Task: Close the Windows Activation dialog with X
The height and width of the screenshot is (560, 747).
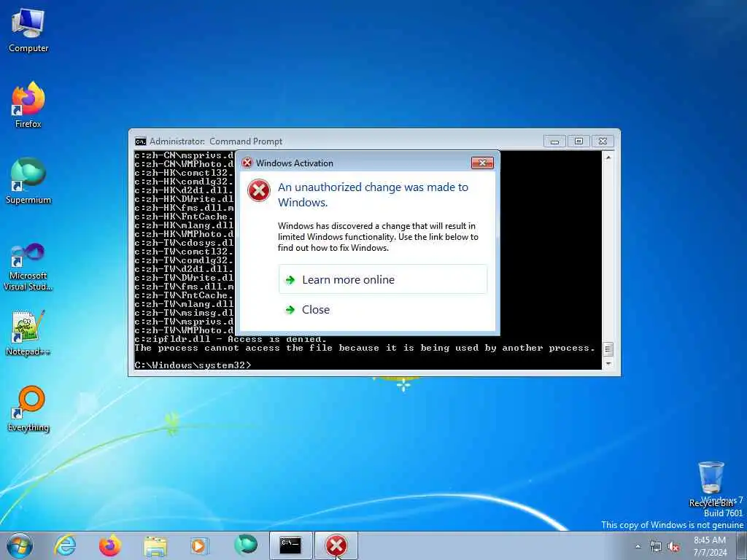Action: (482, 163)
